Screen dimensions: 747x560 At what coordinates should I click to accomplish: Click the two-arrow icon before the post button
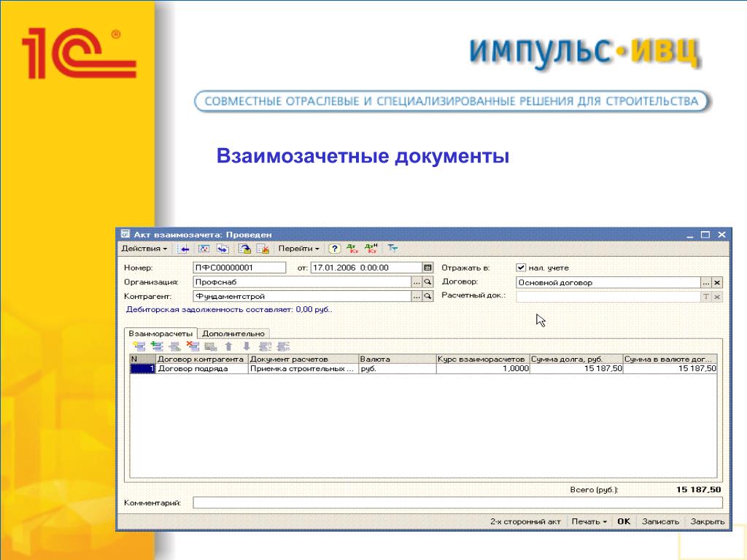click(x=222, y=249)
